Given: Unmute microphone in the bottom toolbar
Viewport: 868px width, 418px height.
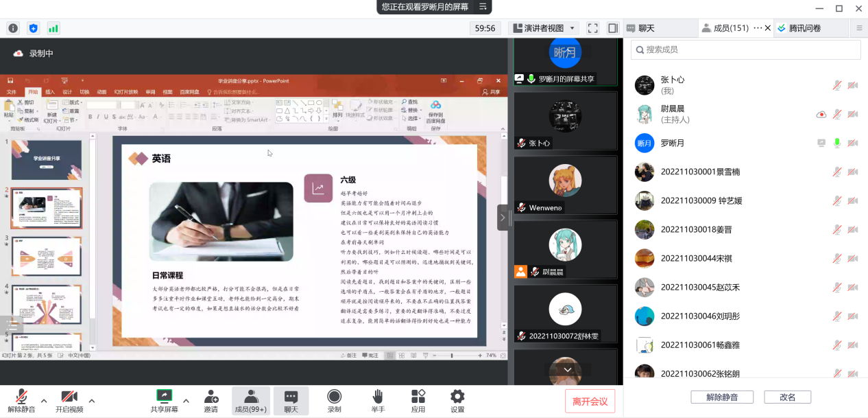Looking at the screenshot, I should point(22,400).
